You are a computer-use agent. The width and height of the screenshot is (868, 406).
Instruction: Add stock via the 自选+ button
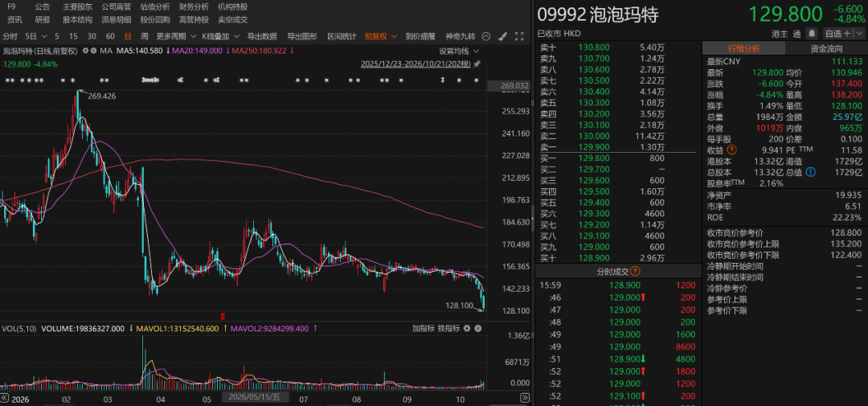click(838, 33)
